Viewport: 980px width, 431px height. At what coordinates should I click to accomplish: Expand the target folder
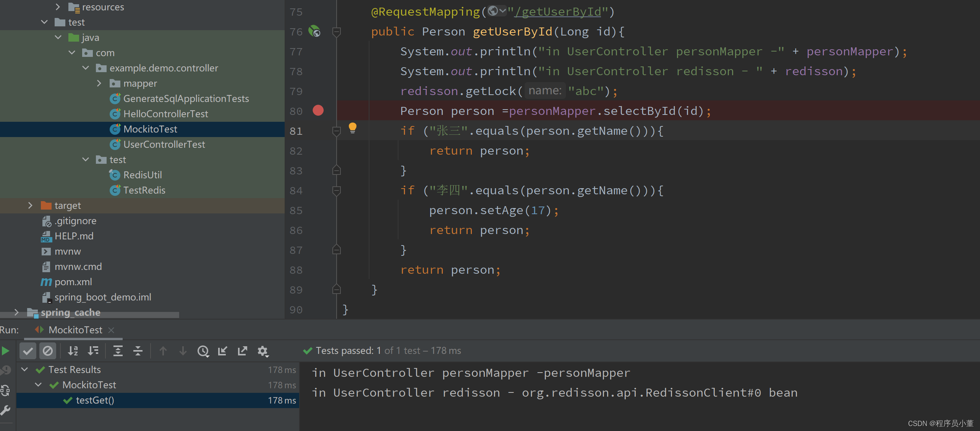point(30,205)
